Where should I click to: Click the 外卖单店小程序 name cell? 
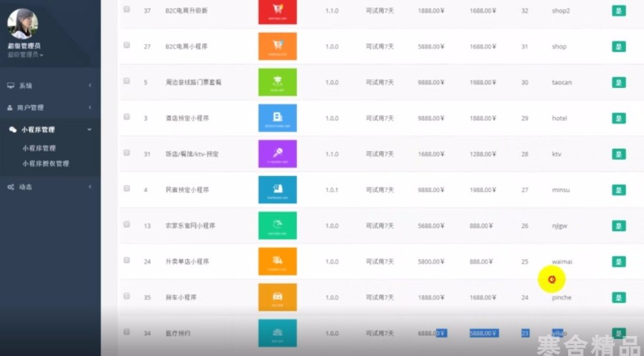pos(187,261)
